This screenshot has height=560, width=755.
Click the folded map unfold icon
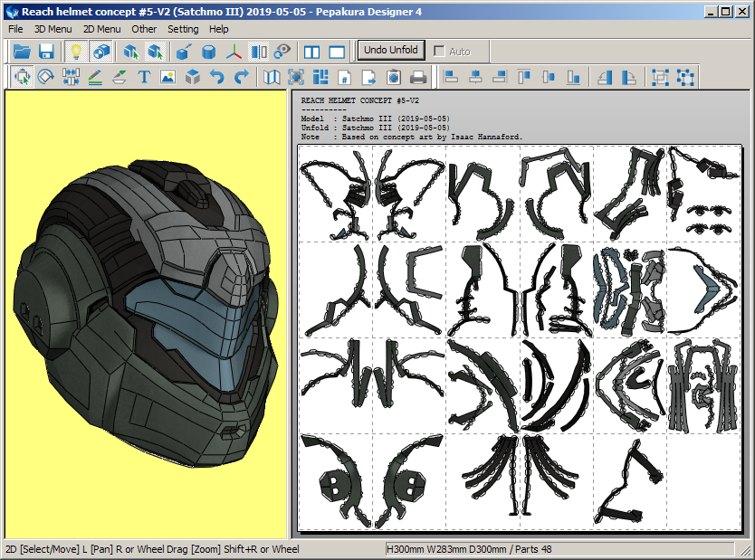click(x=272, y=77)
